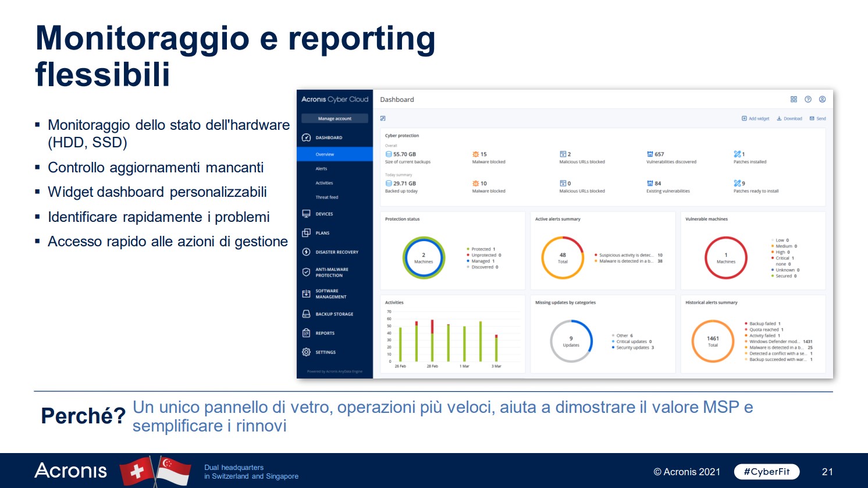Click the 1 Patches installed icon

click(x=737, y=154)
